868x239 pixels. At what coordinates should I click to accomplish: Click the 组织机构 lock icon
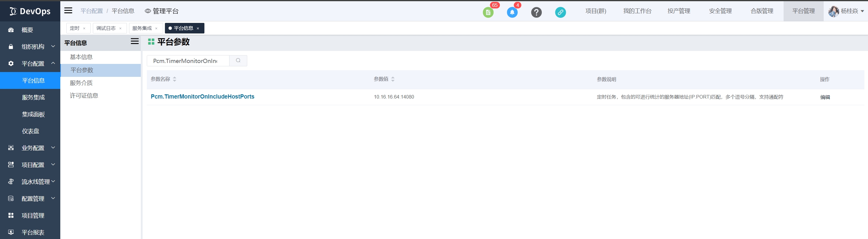pyautogui.click(x=11, y=47)
